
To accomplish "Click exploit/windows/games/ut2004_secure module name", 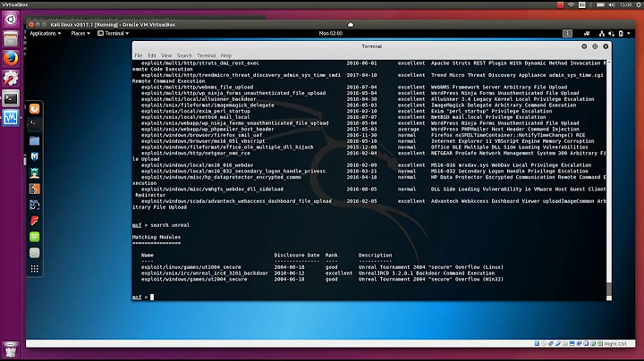I will pyautogui.click(x=194, y=280).
